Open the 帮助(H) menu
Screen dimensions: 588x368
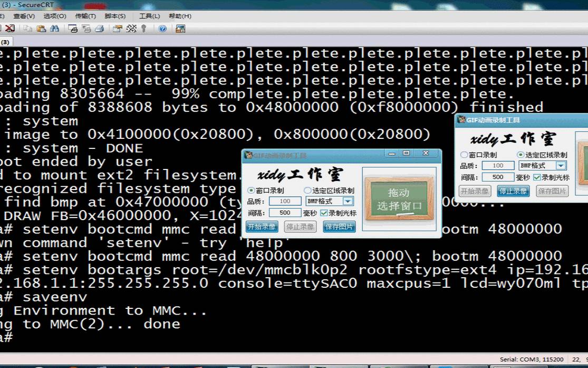[x=180, y=16]
